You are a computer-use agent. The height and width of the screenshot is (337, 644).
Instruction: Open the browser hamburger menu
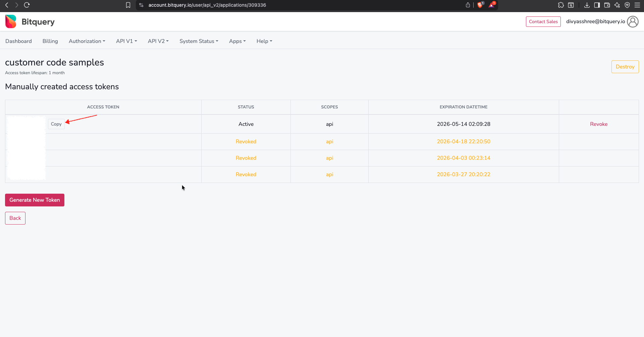[x=637, y=5]
